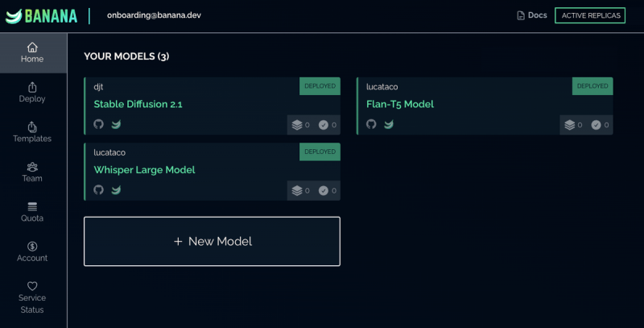
Task: Click the Active Replicas button
Action: [590, 15]
